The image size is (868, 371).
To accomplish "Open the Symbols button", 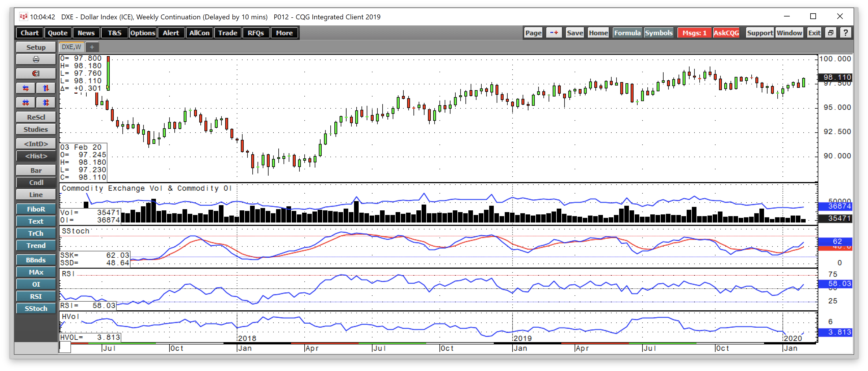I will point(658,33).
